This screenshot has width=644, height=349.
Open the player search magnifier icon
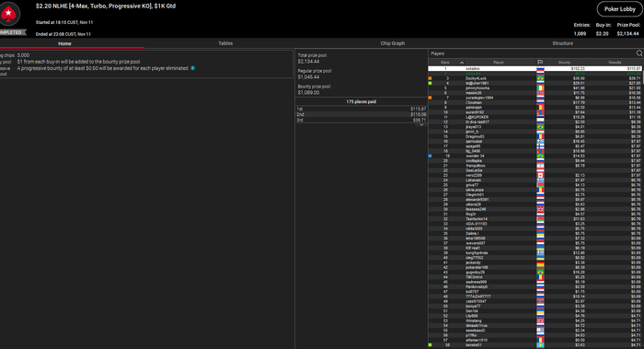tap(639, 53)
